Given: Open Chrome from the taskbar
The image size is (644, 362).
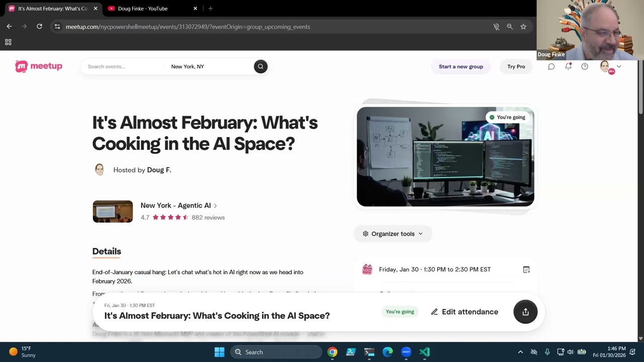Looking at the screenshot, I should pos(332,352).
